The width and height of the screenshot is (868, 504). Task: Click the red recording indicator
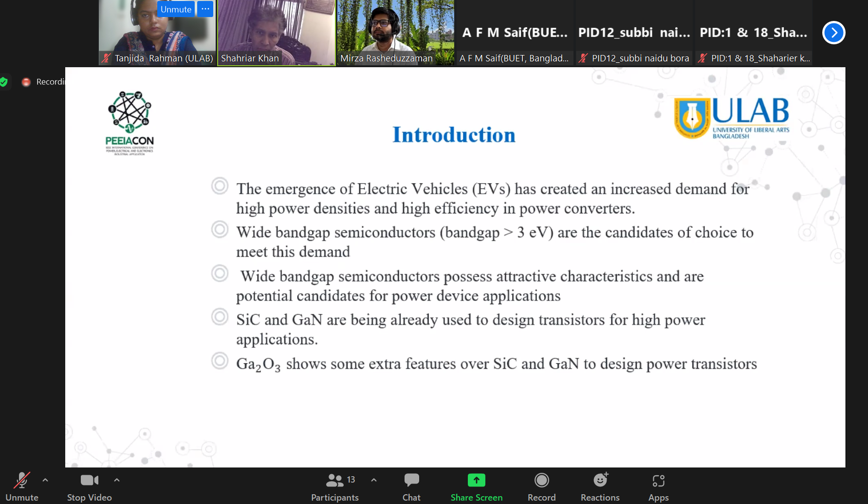pyautogui.click(x=26, y=82)
